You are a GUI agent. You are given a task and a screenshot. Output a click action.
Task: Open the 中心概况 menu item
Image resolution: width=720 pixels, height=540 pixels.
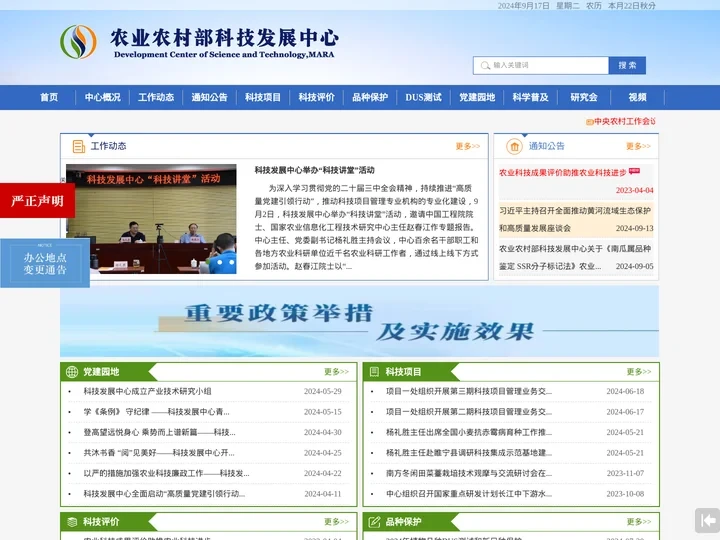[102, 97]
